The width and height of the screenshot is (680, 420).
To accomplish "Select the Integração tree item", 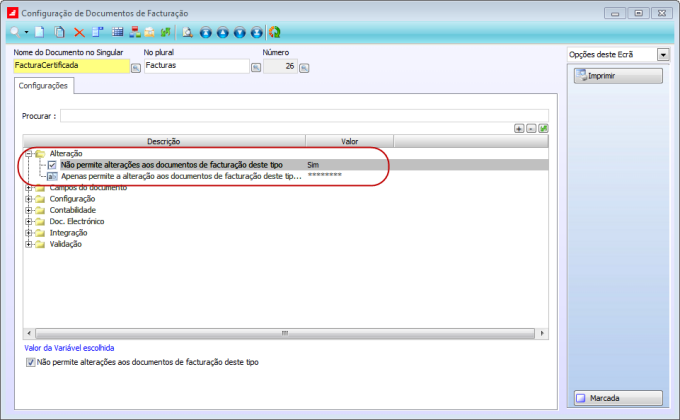I will pos(68,233).
